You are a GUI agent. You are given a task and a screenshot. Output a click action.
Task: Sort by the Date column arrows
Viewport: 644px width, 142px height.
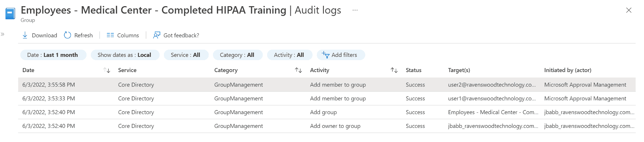pos(107,70)
